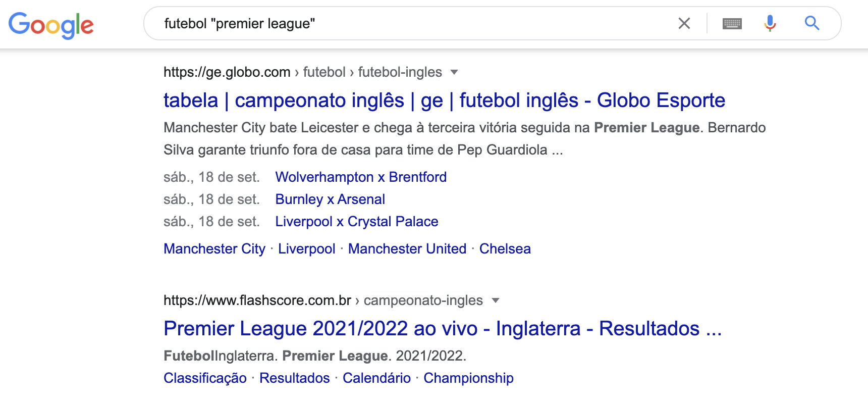The height and width of the screenshot is (404, 868).
Task: Click the "Chelsea" team link
Action: click(x=505, y=248)
